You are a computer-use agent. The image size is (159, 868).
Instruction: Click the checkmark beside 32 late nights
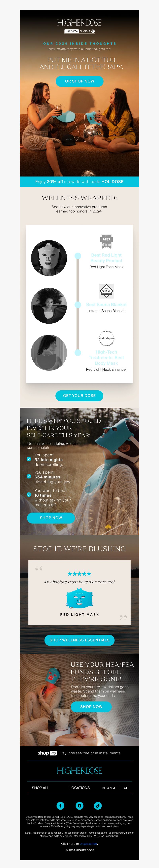point(29,459)
